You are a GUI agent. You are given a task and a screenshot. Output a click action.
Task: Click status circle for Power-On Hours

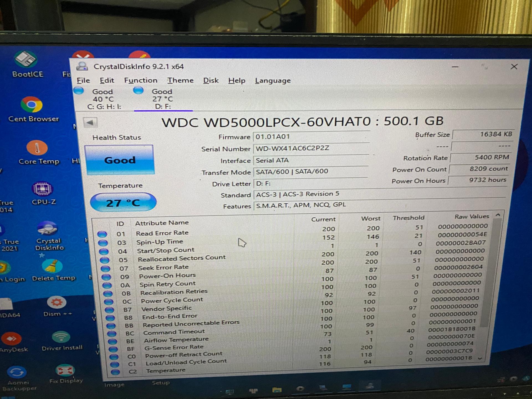coord(106,277)
